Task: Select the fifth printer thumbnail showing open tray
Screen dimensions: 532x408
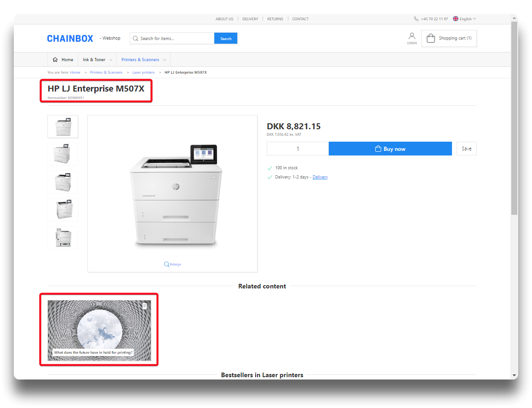Action: point(63,238)
